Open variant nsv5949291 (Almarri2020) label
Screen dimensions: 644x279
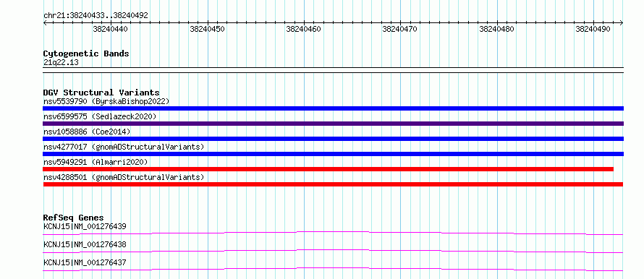(96, 162)
